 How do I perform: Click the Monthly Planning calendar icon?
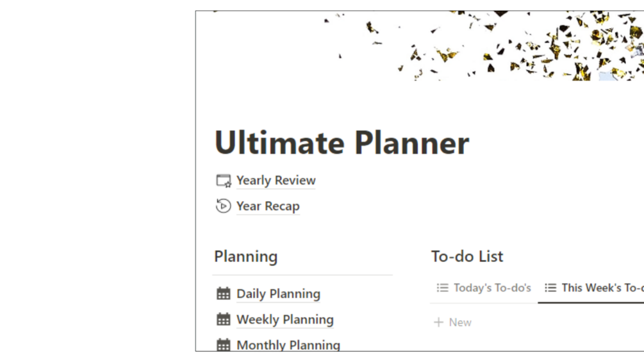223,345
